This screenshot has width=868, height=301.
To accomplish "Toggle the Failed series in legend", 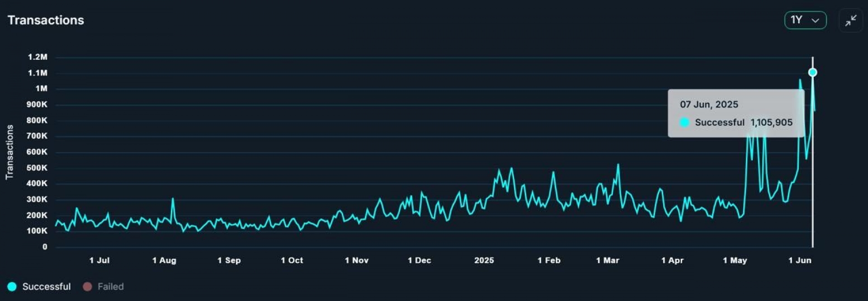I will point(103,287).
